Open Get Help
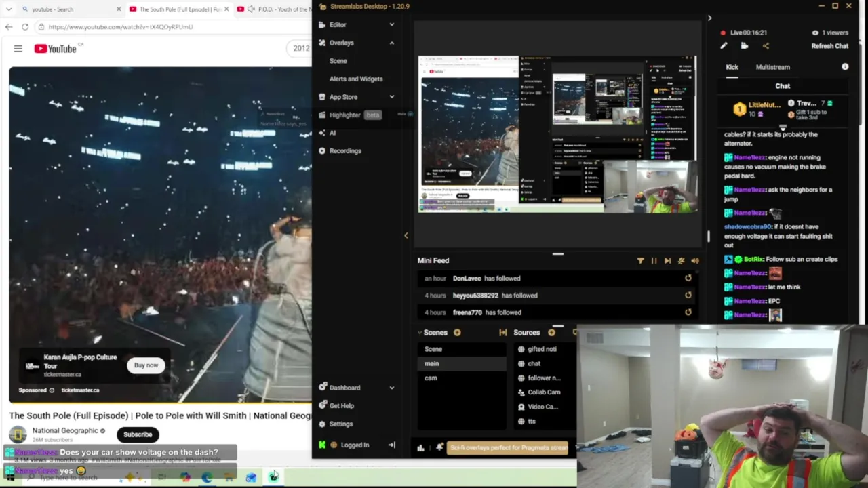The image size is (868, 488). tap(341, 405)
